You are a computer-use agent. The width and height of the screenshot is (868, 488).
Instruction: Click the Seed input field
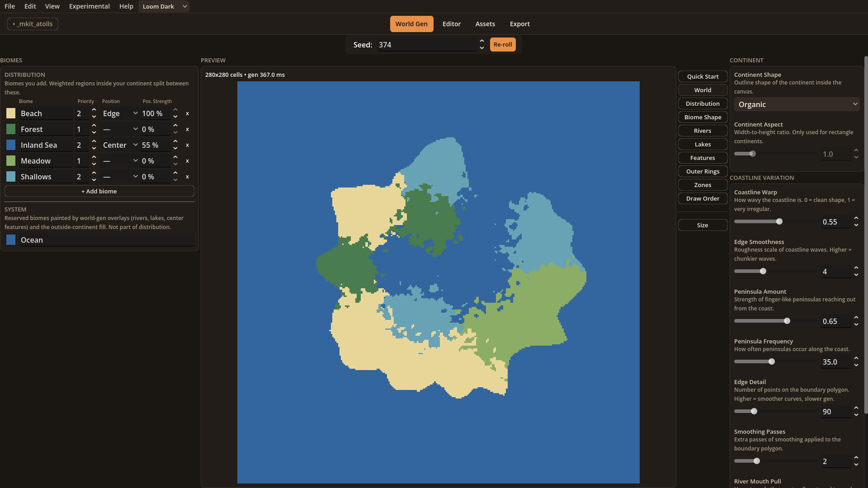point(427,45)
